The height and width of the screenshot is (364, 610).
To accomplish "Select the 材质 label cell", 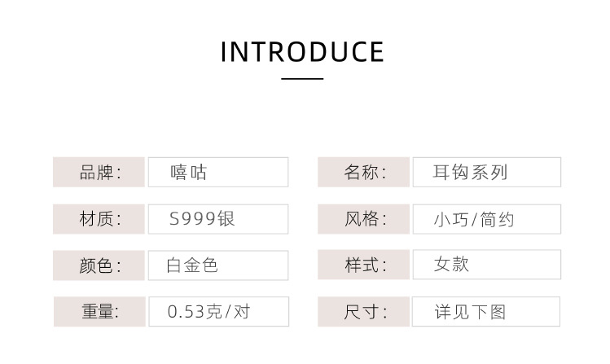I will (99, 219).
